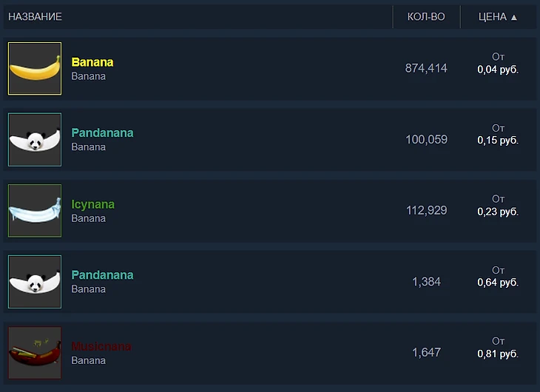540x392 pixels.
Task: Click the red Musicnana banana image
Action: tap(35, 353)
